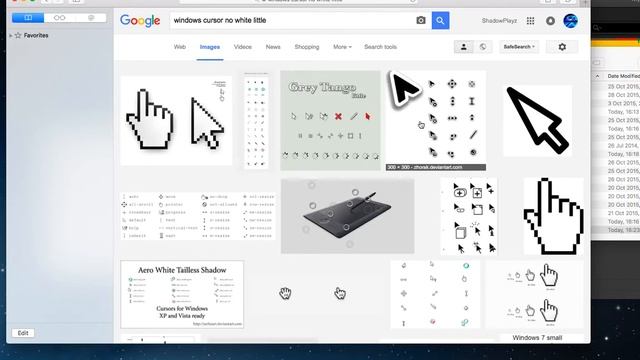Show the Shared Links sidebar tab

[x=91, y=18]
